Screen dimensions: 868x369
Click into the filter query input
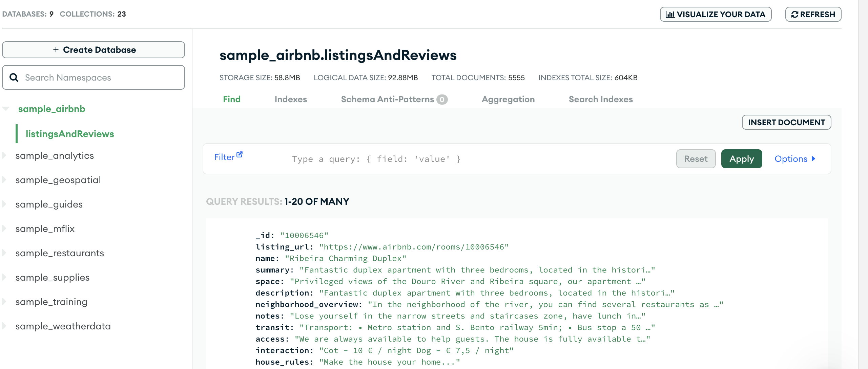pyautogui.click(x=474, y=159)
